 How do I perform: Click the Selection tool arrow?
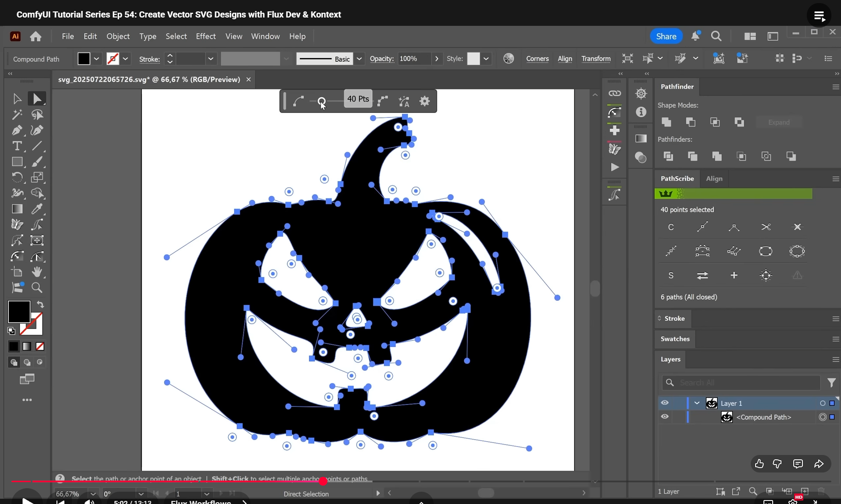(x=17, y=99)
